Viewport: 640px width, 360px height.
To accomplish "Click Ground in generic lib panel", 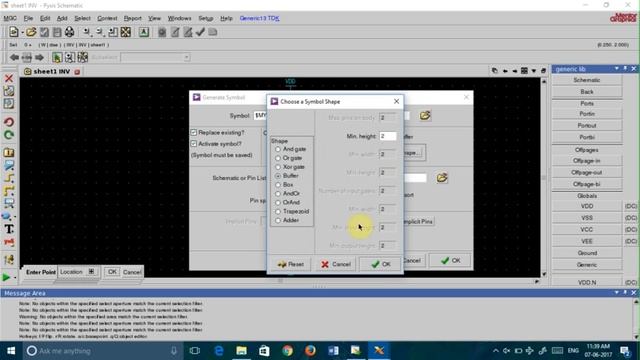I will click(x=587, y=253).
